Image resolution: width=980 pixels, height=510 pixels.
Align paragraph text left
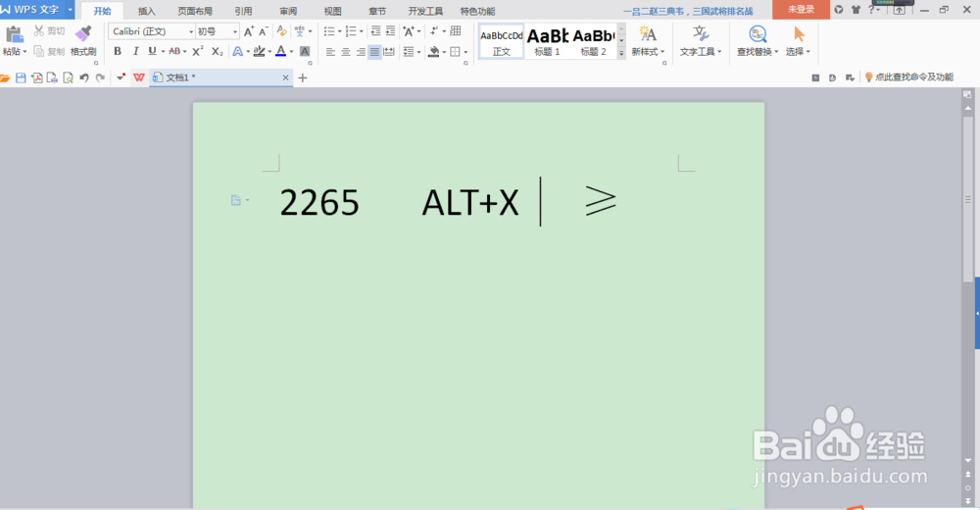pos(330,52)
